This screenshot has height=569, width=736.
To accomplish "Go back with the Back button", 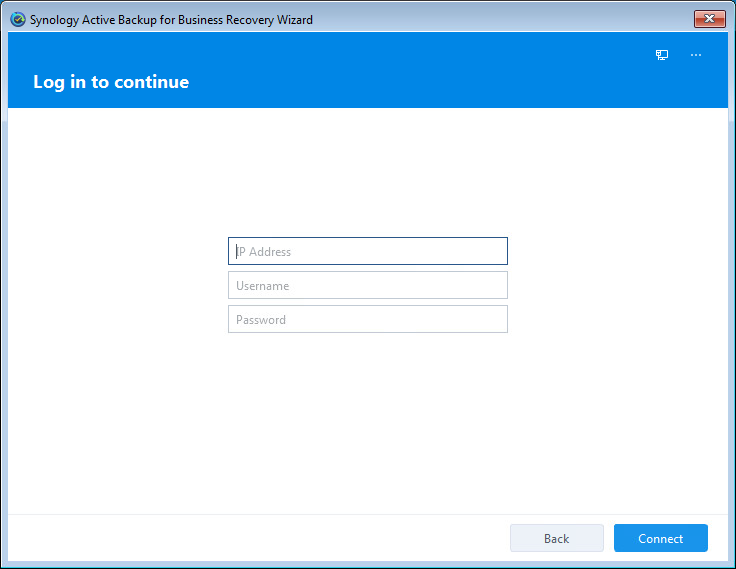I will 557,538.
